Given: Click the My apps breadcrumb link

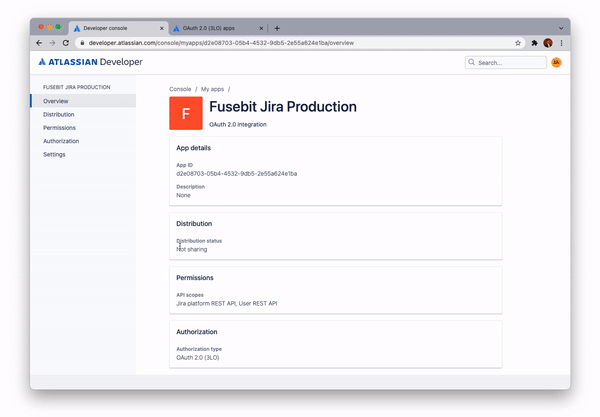Looking at the screenshot, I should (212, 89).
